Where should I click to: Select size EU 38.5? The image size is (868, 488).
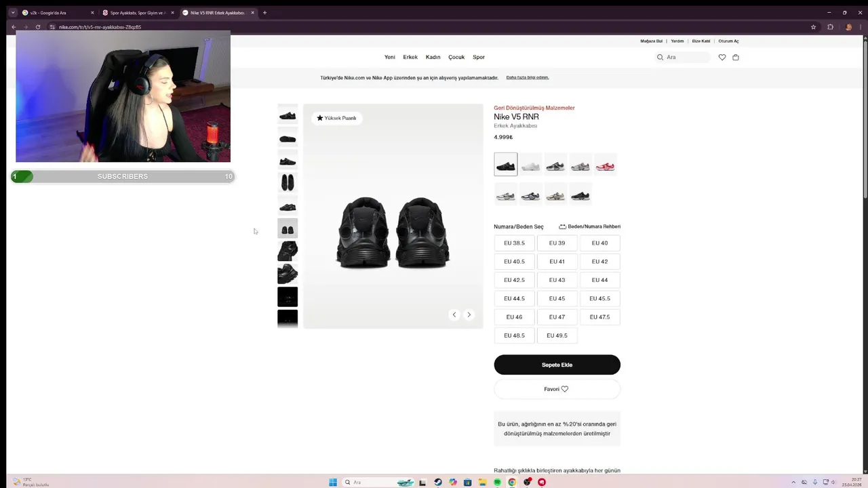514,243
